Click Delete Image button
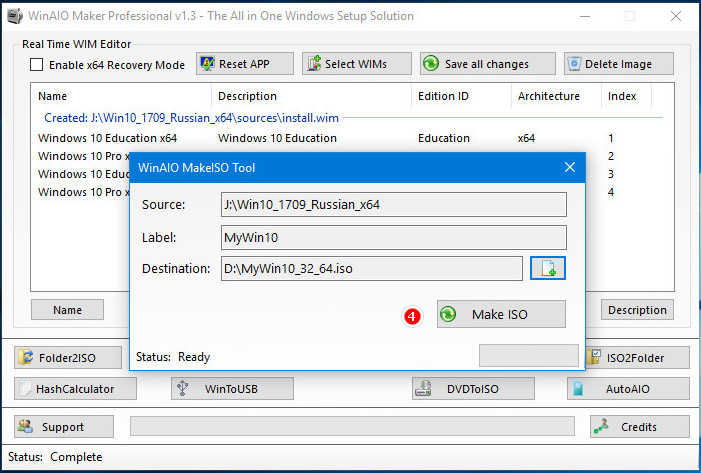This screenshot has height=473, width=701. tap(619, 64)
